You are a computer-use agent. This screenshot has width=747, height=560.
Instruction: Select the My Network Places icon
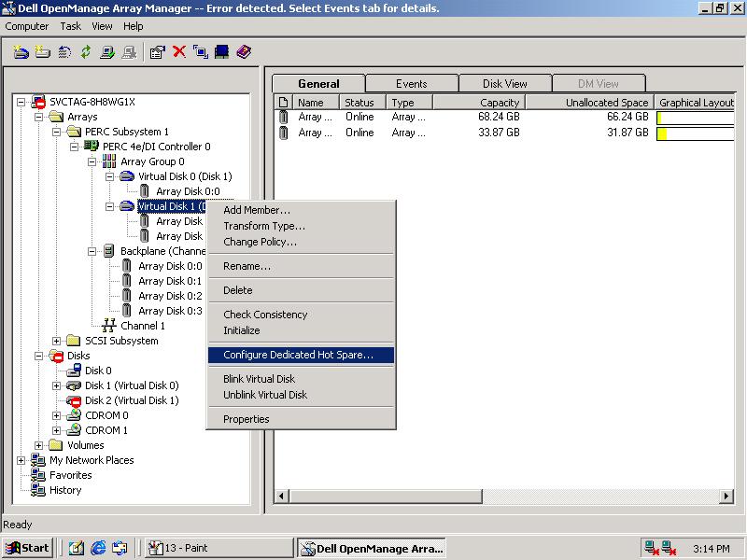(x=38, y=460)
